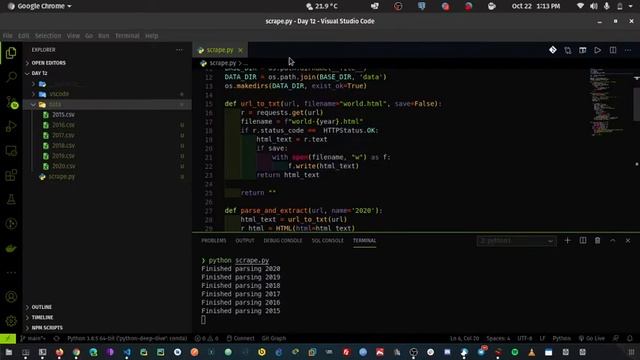Image resolution: width=640 pixels, height=360 pixels.
Task: Open 2019.csv in the explorer
Action: click(63, 156)
